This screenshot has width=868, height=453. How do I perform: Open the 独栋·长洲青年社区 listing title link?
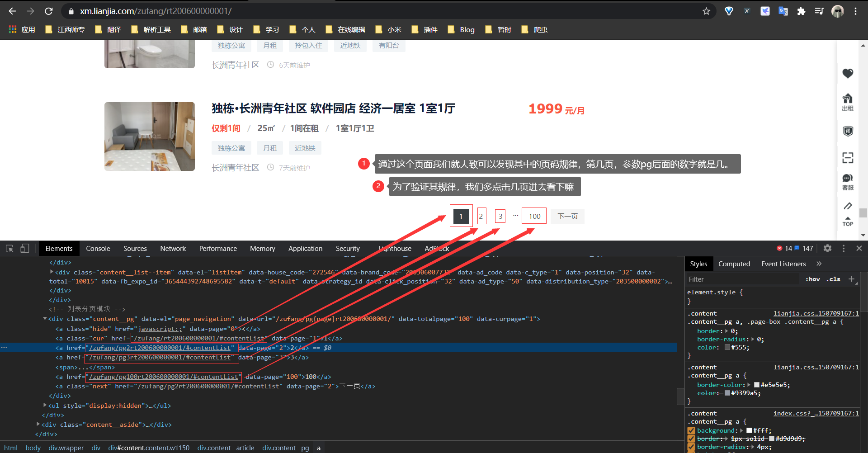pos(333,109)
